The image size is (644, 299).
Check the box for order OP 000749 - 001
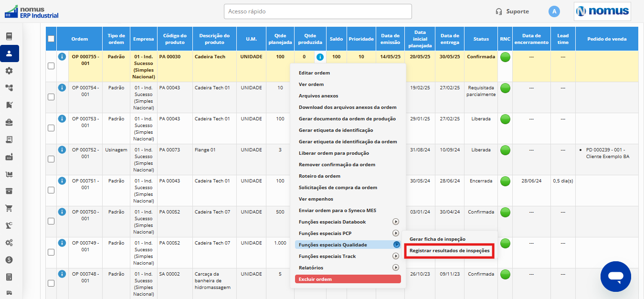click(51, 252)
